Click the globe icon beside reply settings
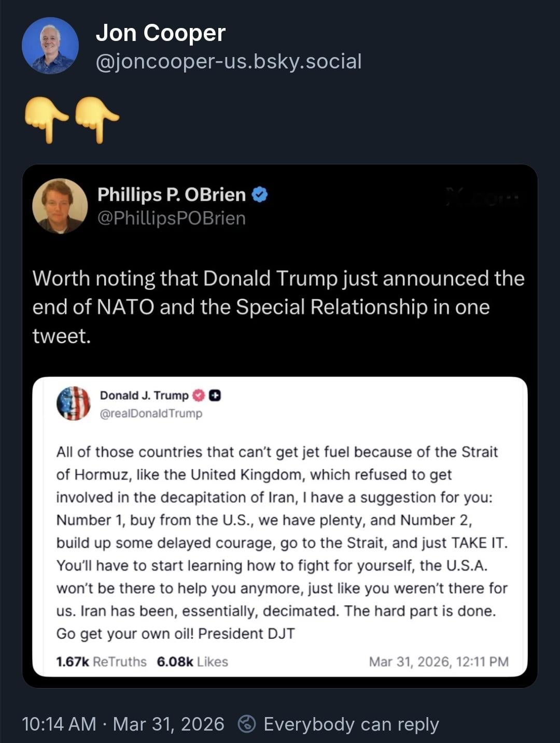The image size is (560, 743). pyautogui.click(x=246, y=724)
